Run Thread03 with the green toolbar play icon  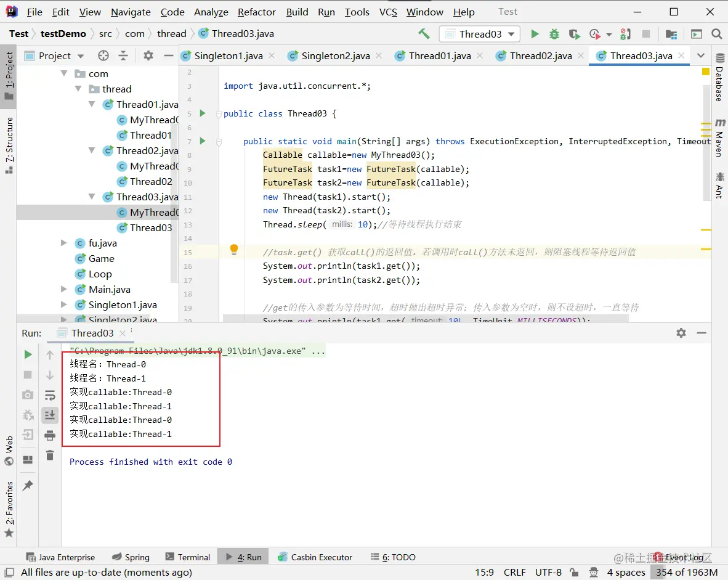click(x=535, y=34)
